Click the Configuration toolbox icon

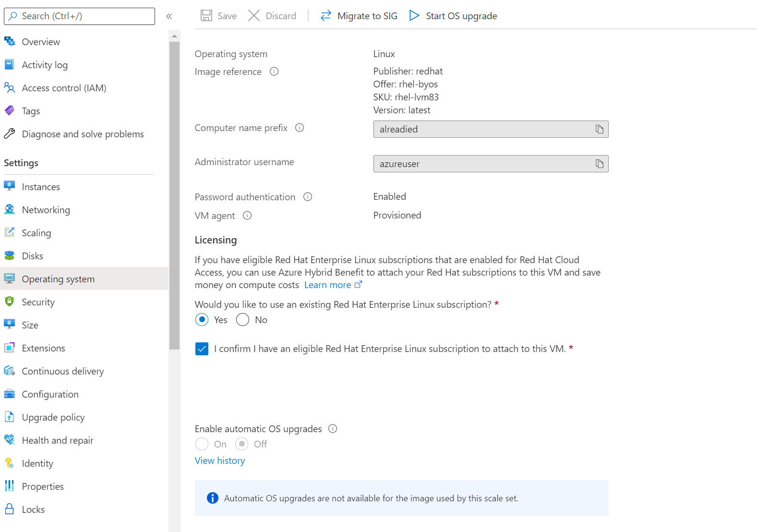pyautogui.click(x=10, y=394)
